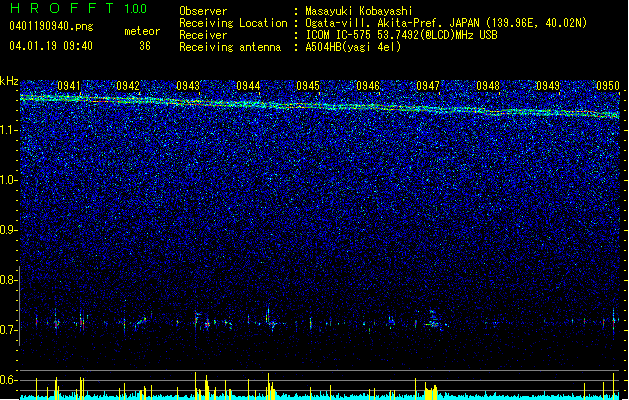Click the 0944 time marker
This screenshot has width=629, height=400.
[x=248, y=86]
